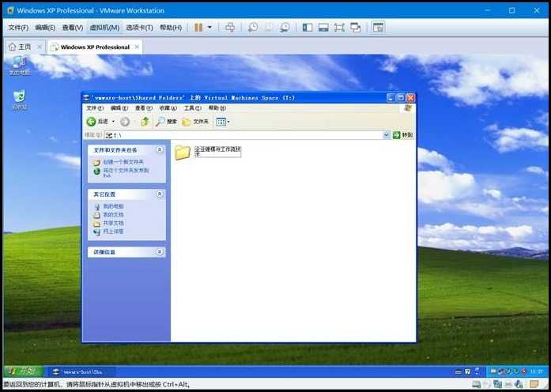Toggle the 文件夹 folders pane button
The image size is (551, 392).
195,122
